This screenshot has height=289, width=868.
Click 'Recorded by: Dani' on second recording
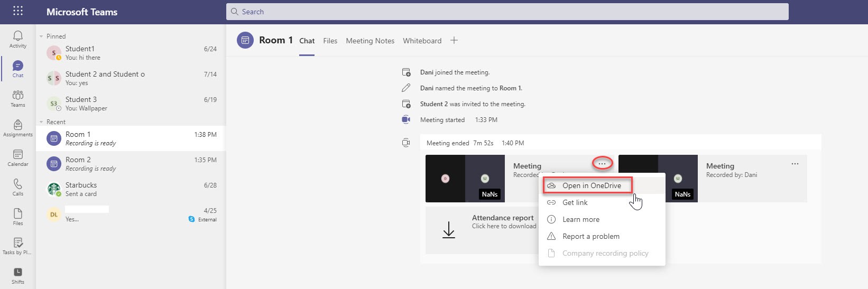click(x=732, y=175)
